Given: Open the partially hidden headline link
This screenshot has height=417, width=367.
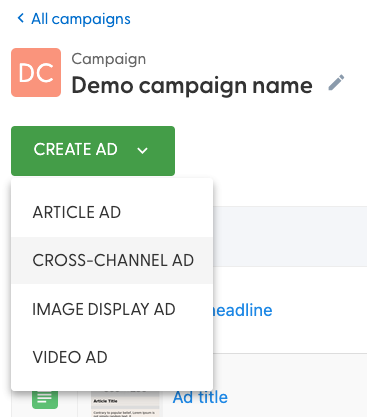Looking at the screenshot, I should pyautogui.click(x=243, y=310).
